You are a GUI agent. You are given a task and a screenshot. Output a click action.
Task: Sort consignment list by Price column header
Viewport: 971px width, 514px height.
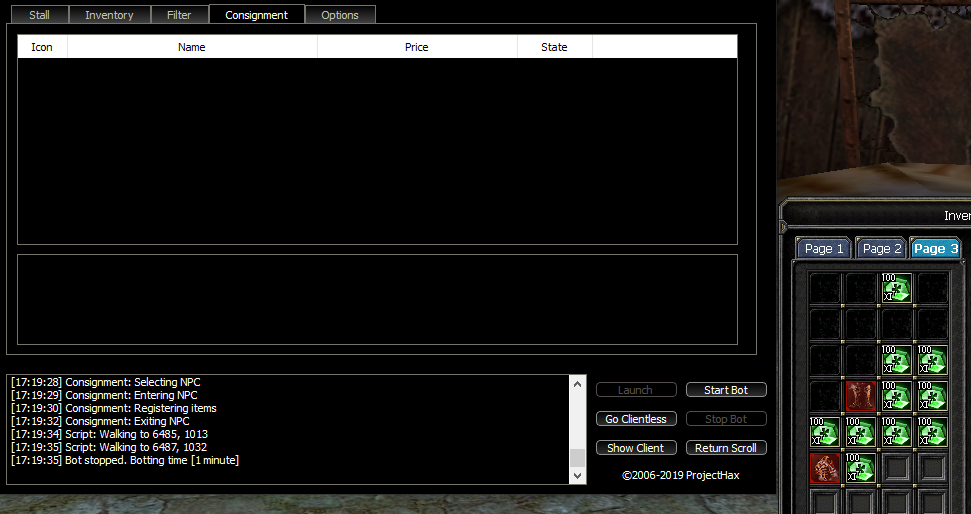click(417, 47)
